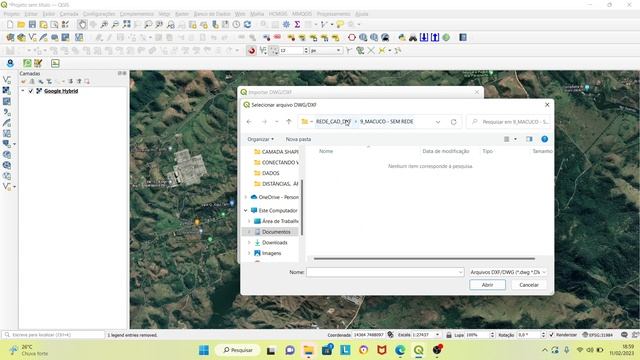Open the map scale dropdown
Image resolution: width=640 pixels, height=360 pixels.
(437, 335)
